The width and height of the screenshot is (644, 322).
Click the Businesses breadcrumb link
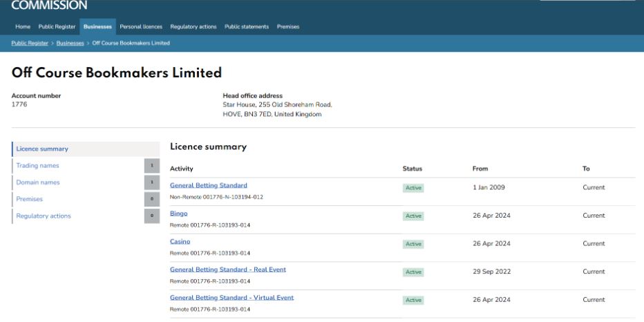click(x=70, y=43)
